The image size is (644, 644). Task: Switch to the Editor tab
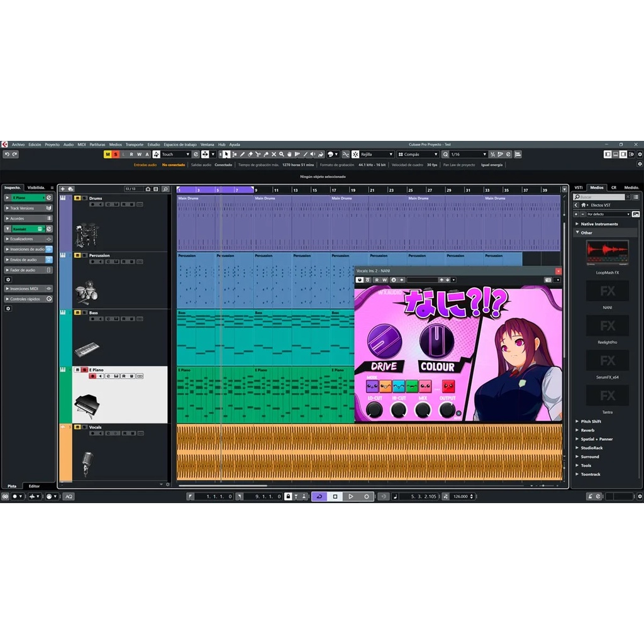pyautogui.click(x=34, y=486)
